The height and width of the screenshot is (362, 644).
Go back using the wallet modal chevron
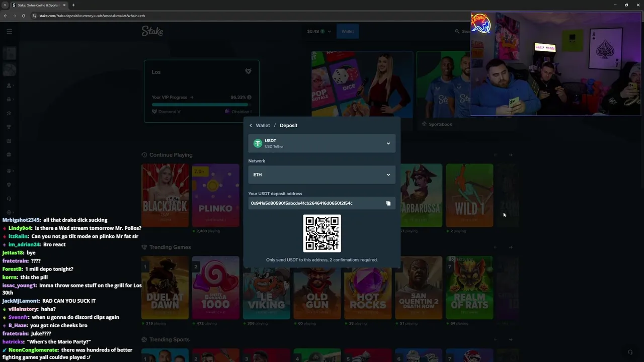click(x=251, y=126)
